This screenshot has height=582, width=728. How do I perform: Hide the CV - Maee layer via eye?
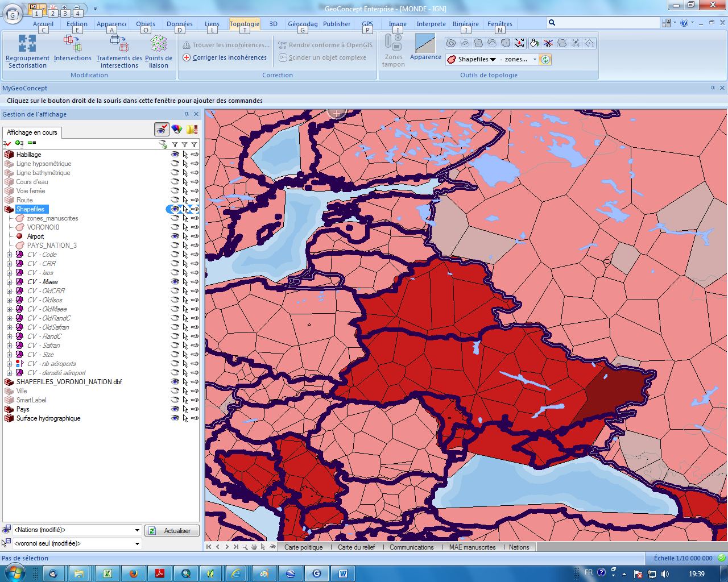point(175,282)
